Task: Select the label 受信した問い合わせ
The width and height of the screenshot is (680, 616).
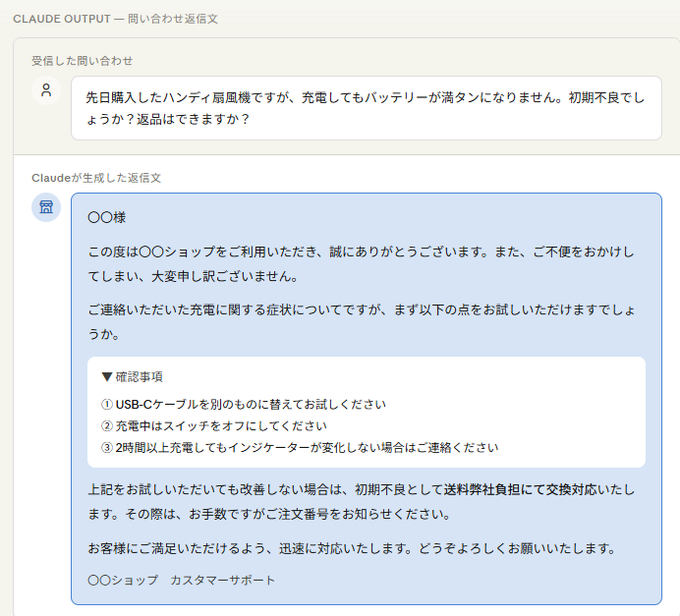Action: (82, 61)
